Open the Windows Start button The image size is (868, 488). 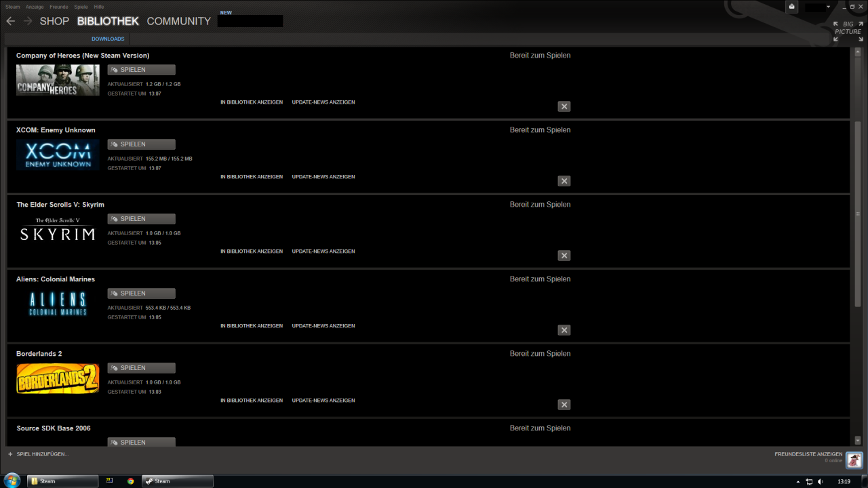tap(12, 481)
